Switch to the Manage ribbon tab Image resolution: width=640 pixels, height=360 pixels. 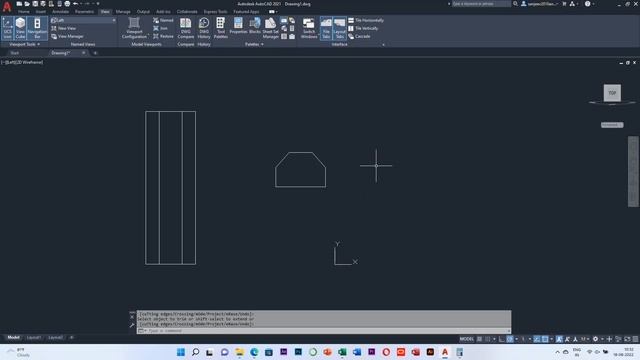[123, 12]
